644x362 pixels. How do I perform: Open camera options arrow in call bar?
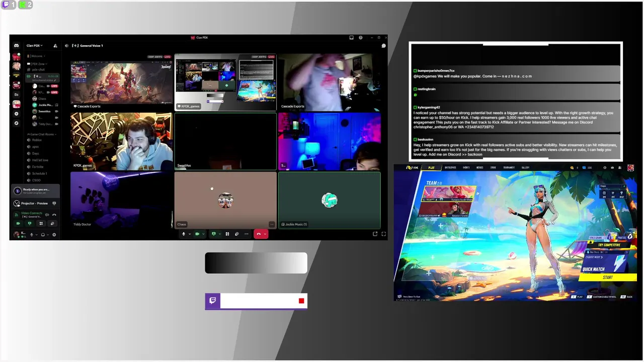(x=203, y=234)
